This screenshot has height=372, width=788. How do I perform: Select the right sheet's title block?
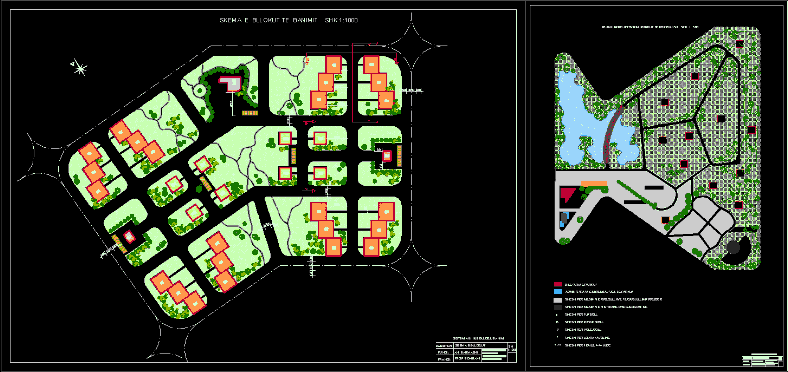[761, 360]
